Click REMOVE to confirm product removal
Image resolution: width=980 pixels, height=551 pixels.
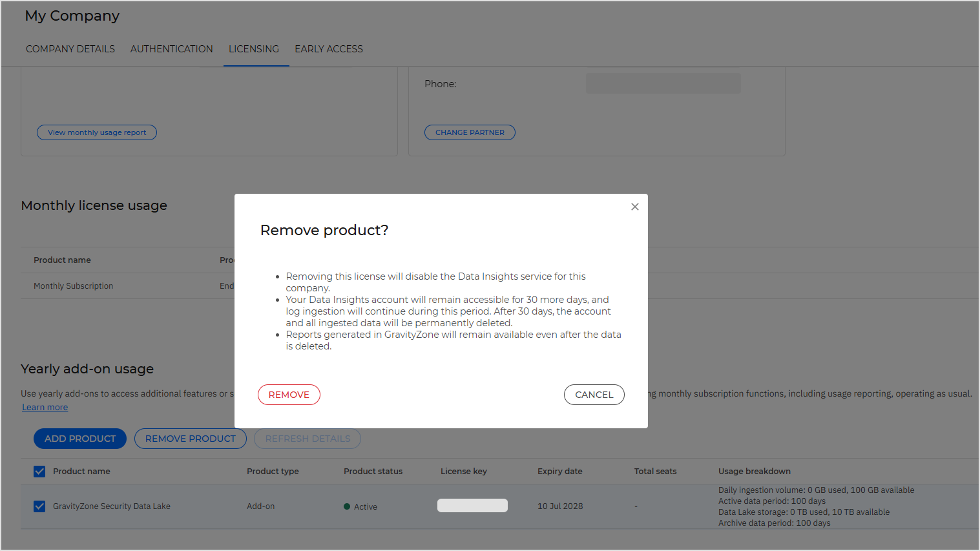point(289,394)
